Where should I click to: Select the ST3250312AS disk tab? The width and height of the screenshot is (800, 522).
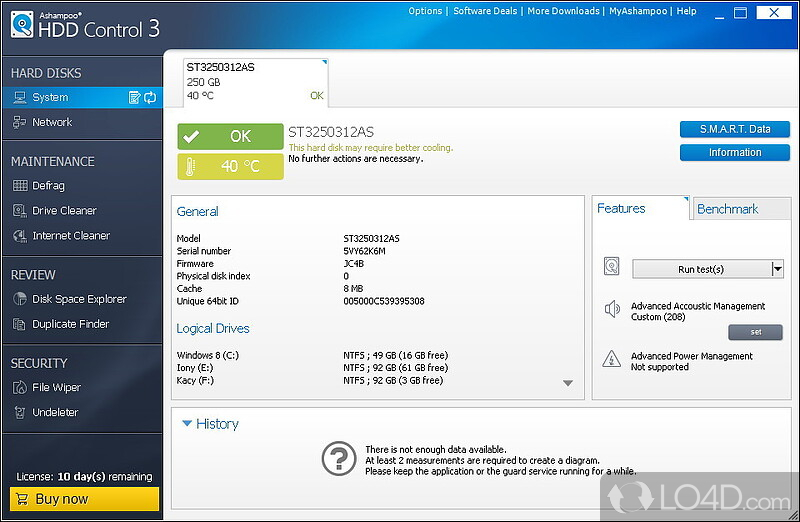[255, 82]
